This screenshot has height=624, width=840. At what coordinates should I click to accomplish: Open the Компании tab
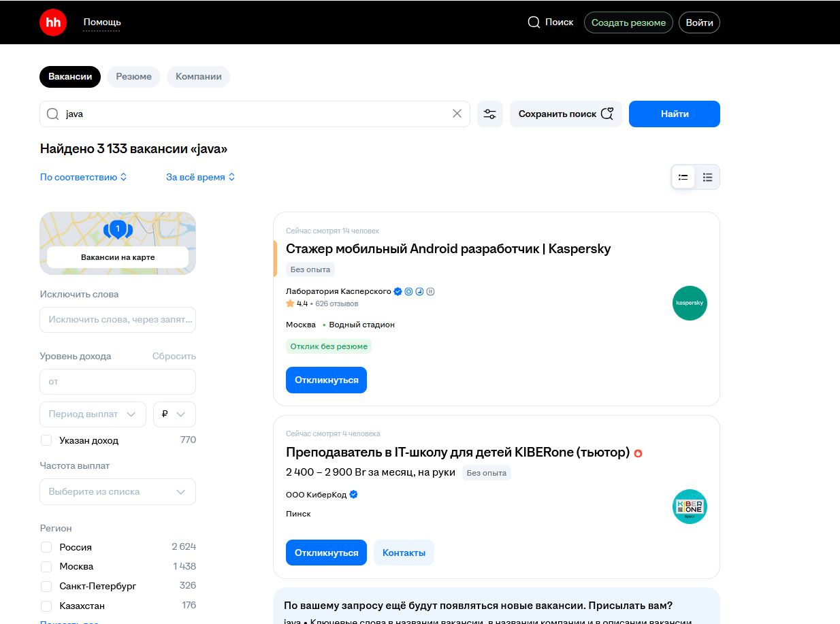click(198, 77)
